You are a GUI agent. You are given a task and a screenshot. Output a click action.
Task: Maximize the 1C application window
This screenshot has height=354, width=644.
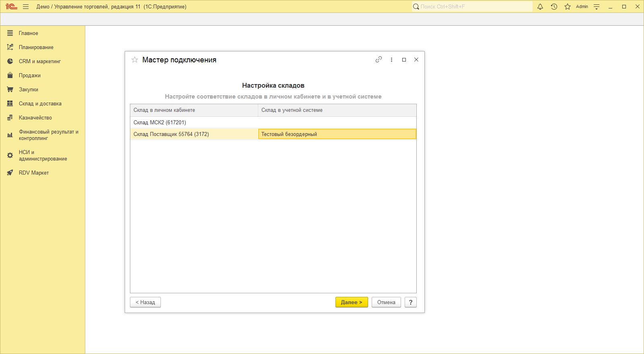[624, 6]
